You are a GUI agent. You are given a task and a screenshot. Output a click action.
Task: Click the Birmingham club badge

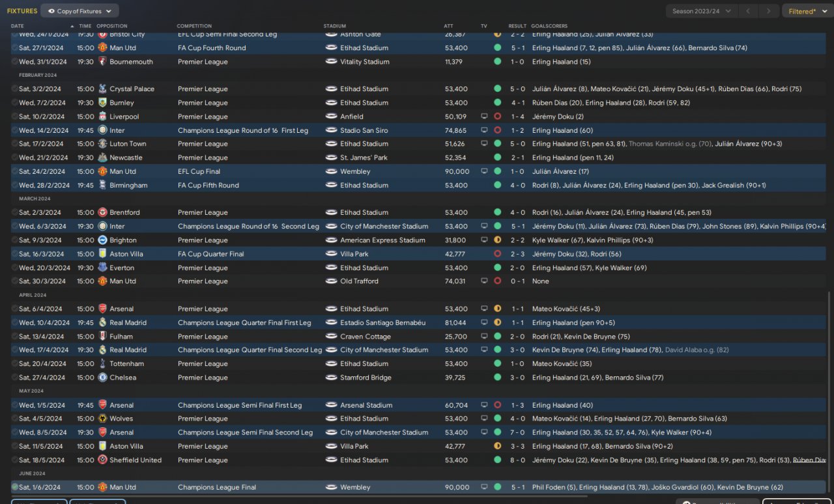[x=102, y=186]
